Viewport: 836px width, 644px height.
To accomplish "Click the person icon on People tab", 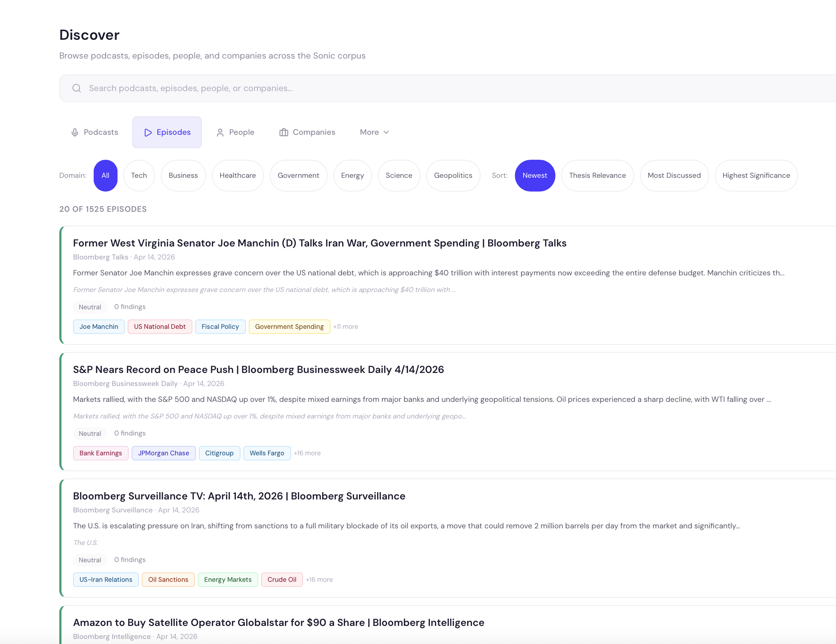I will 220,132.
